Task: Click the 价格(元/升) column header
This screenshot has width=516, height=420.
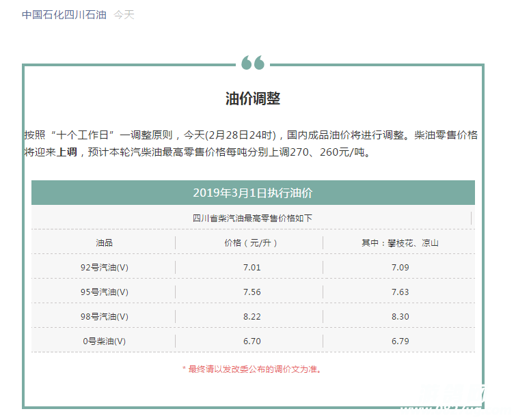Action: 252,243
